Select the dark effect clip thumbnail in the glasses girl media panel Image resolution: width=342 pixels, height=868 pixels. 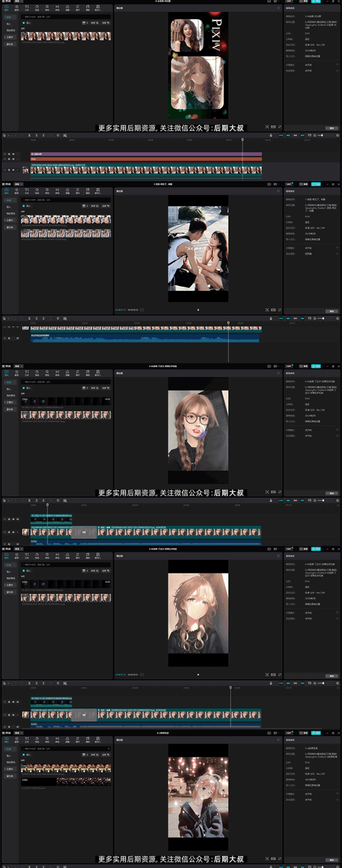click(66, 401)
